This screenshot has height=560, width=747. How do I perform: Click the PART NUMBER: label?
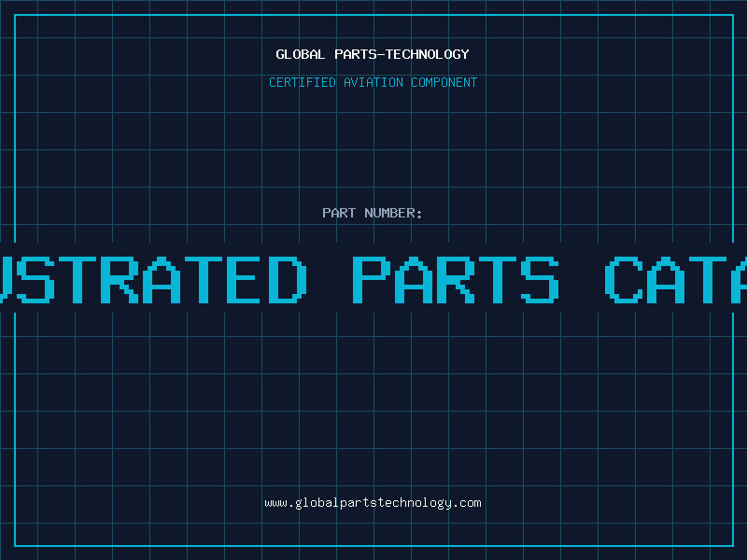click(373, 213)
